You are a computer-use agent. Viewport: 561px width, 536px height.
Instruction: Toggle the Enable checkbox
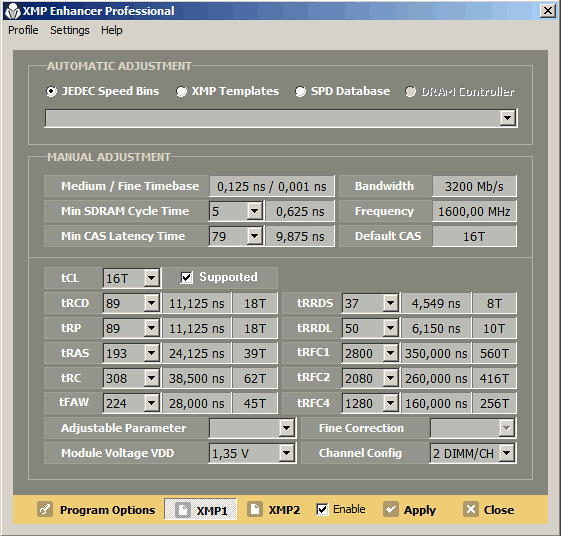[322, 509]
